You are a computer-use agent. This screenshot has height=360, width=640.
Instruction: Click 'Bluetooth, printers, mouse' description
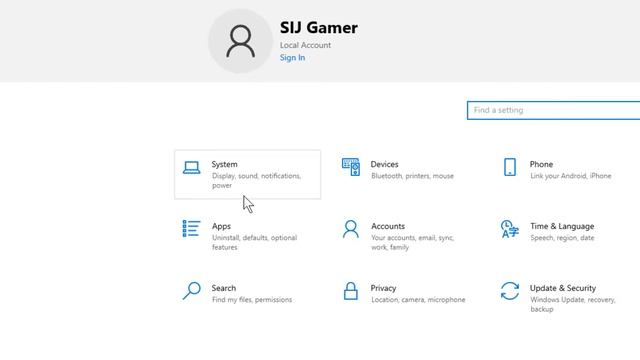tap(412, 176)
